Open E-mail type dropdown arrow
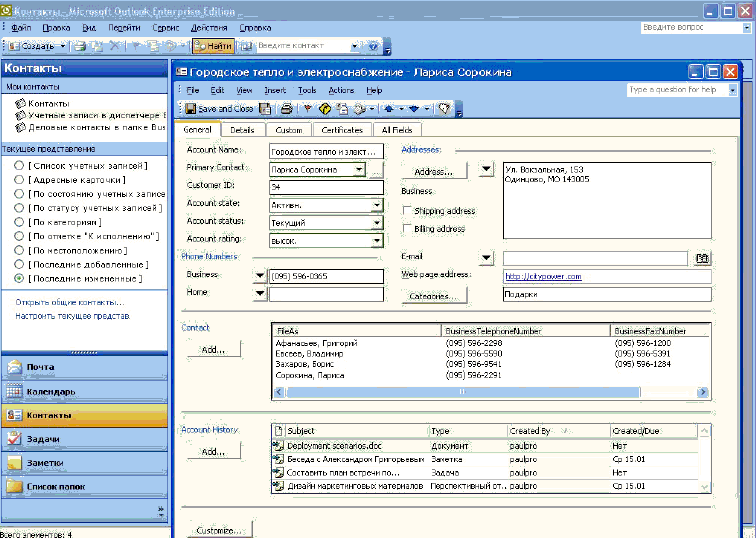 coord(486,258)
